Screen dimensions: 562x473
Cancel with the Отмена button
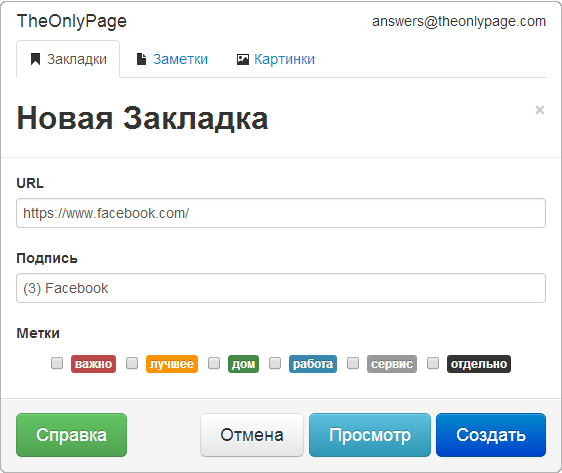pyautogui.click(x=252, y=435)
